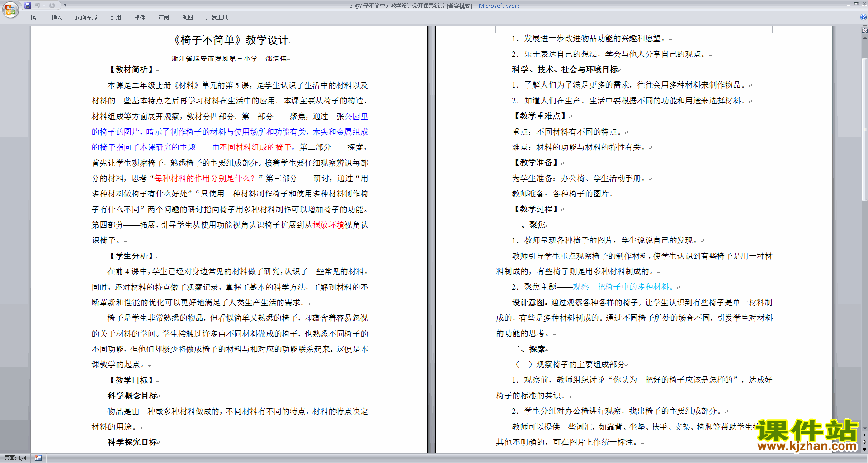Click the 科学探究目标 bold subheading

132,442
